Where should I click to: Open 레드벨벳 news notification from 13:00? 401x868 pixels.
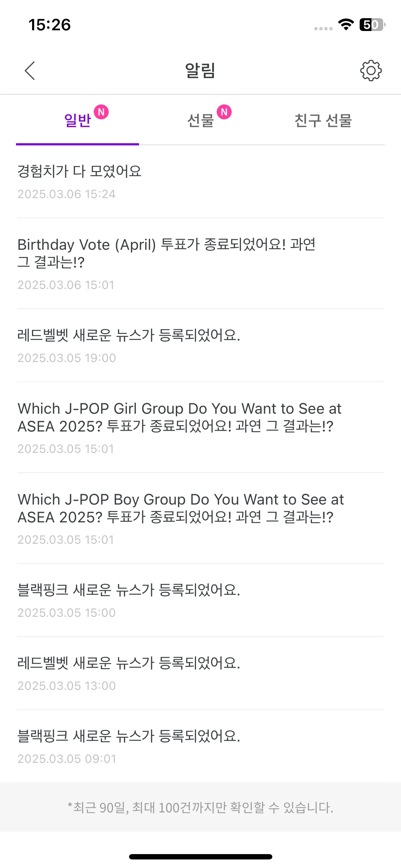[x=200, y=674]
